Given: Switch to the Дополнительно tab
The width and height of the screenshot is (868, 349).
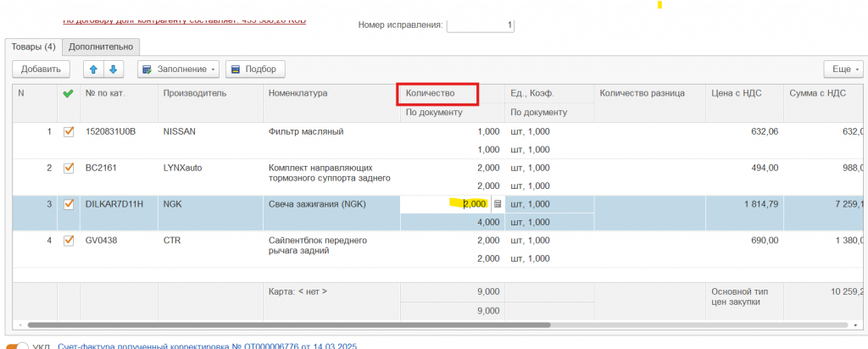Looking at the screenshot, I should 101,47.
